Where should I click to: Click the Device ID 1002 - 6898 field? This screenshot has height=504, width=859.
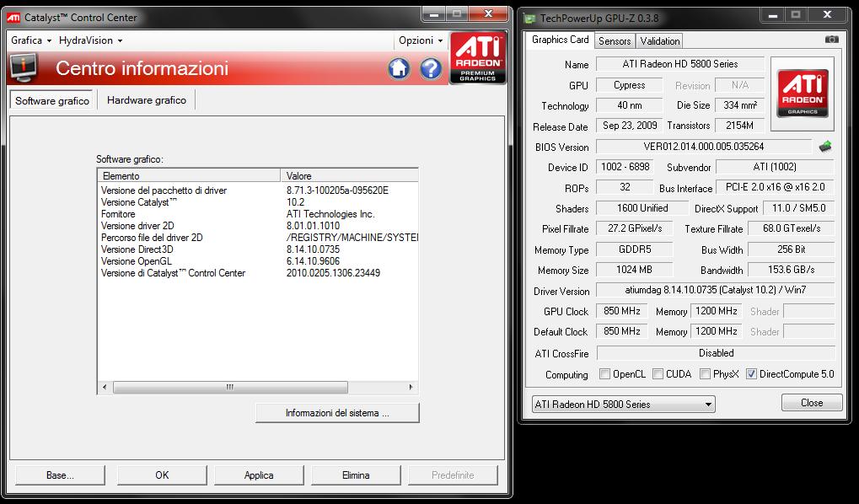[625, 167]
